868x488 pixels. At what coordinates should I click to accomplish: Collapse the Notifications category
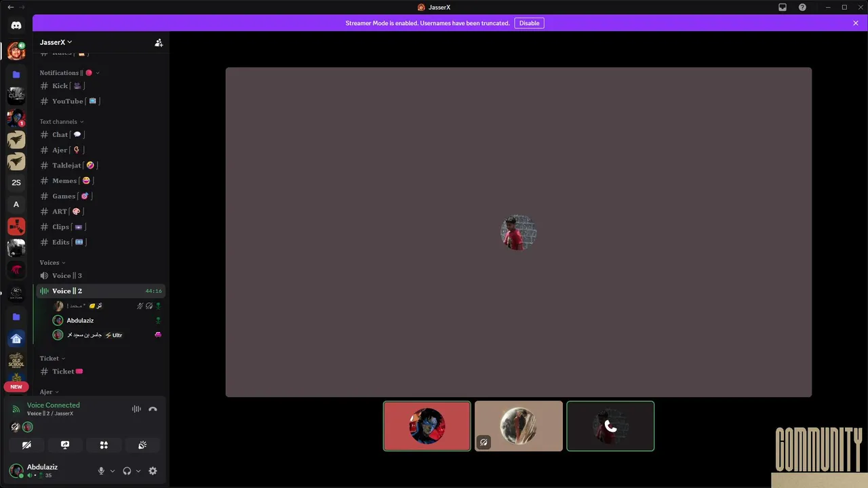click(69, 73)
